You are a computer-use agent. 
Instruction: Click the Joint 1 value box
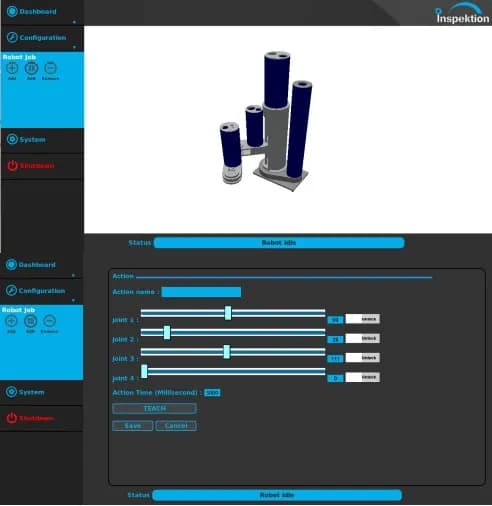[x=335, y=320]
